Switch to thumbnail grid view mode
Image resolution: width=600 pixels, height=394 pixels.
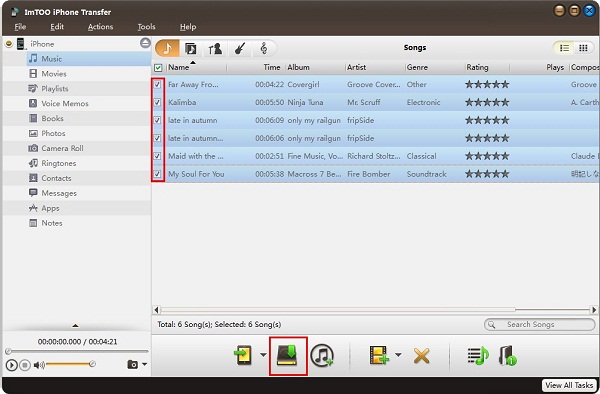pos(583,48)
